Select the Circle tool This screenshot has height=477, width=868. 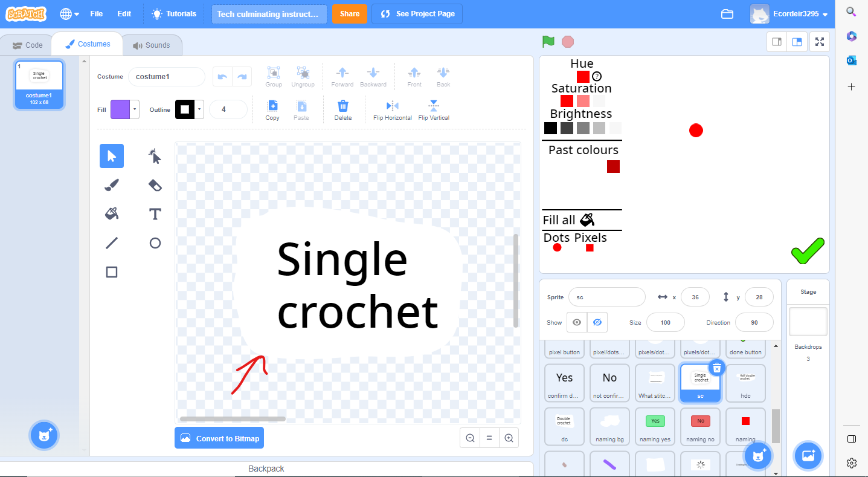coord(155,242)
